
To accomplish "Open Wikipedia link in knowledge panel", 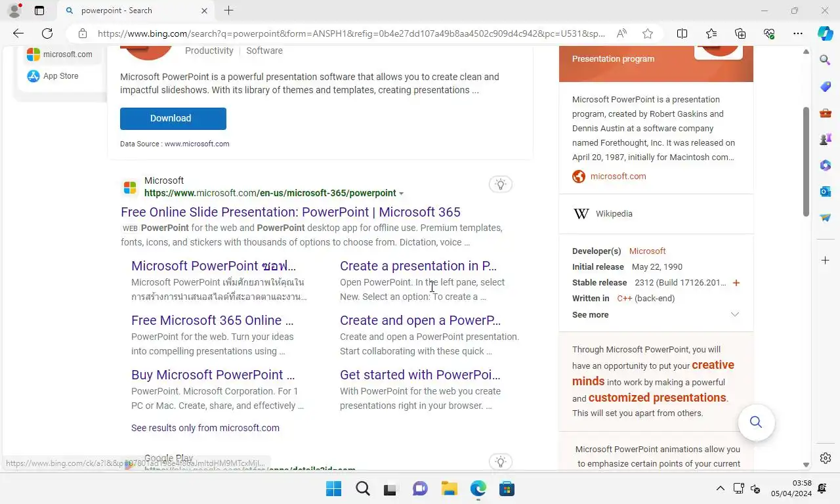I will tap(614, 214).
